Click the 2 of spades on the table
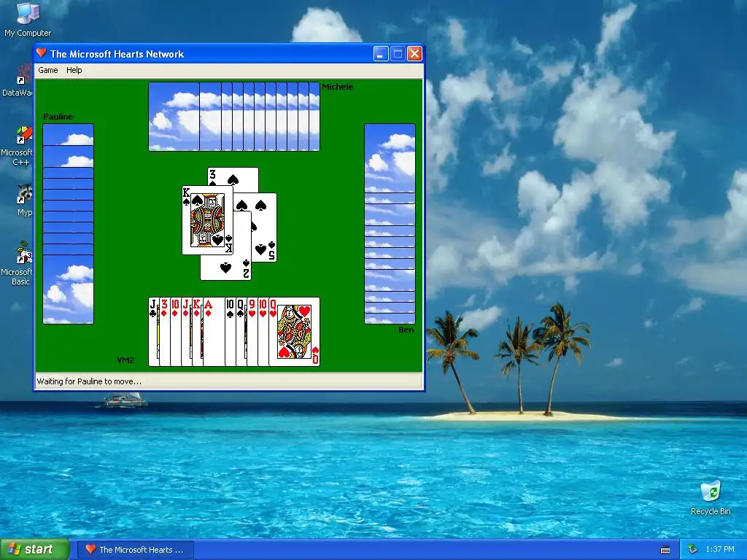The height and width of the screenshot is (560, 747). click(x=226, y=267)
